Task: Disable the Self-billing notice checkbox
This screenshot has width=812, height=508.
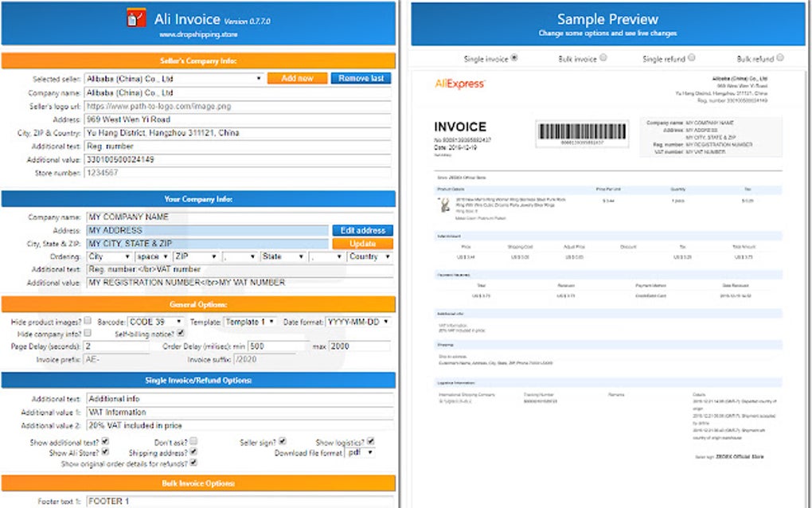Action: (x=180, y=333)
